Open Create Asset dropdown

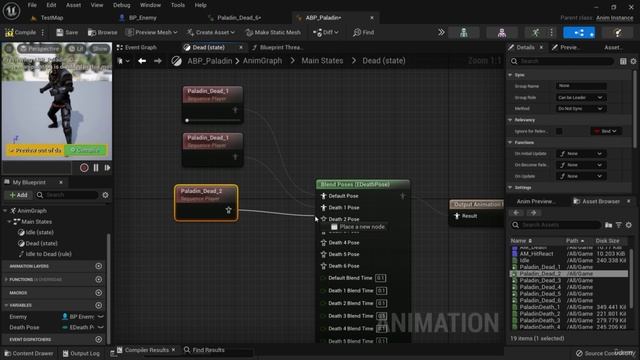(x=211, y=32)
